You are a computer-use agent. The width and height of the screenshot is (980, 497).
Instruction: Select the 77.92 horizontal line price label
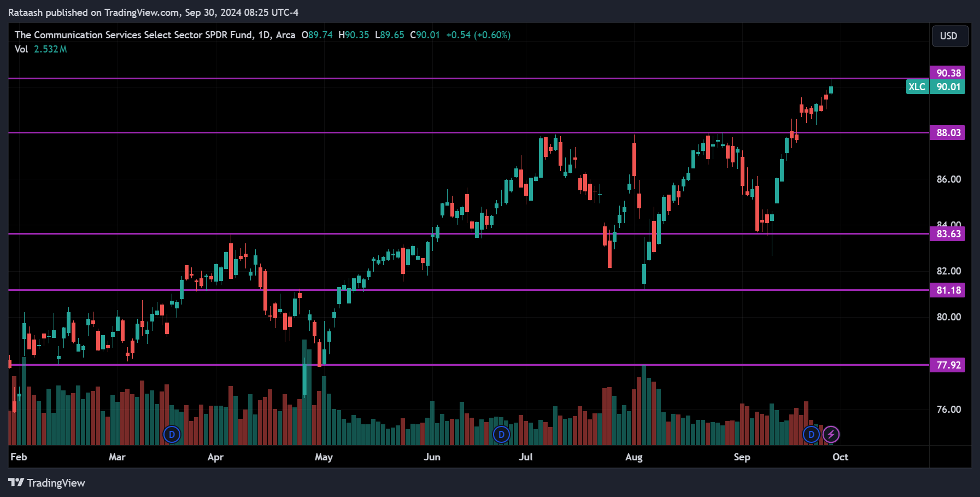(948, 365)
